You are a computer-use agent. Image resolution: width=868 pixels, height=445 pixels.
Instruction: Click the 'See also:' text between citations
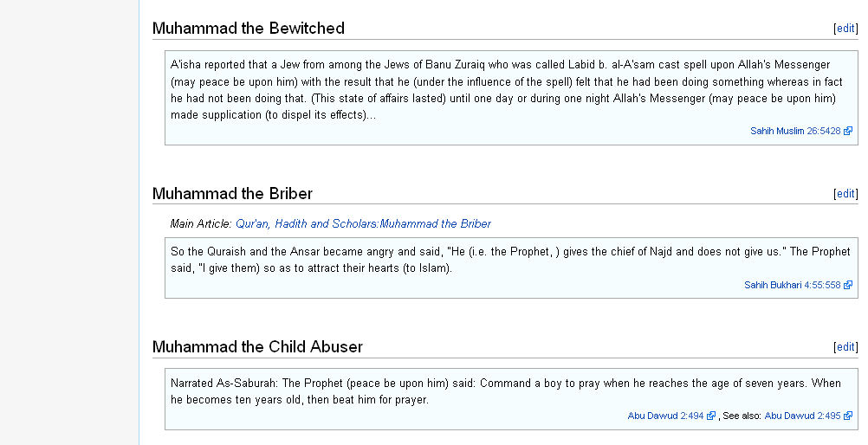742,416
